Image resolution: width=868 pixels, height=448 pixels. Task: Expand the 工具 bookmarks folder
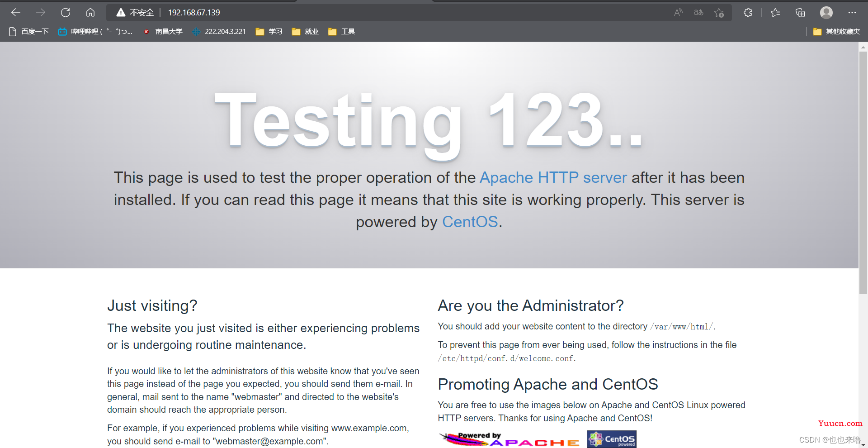tap(341, 32)
